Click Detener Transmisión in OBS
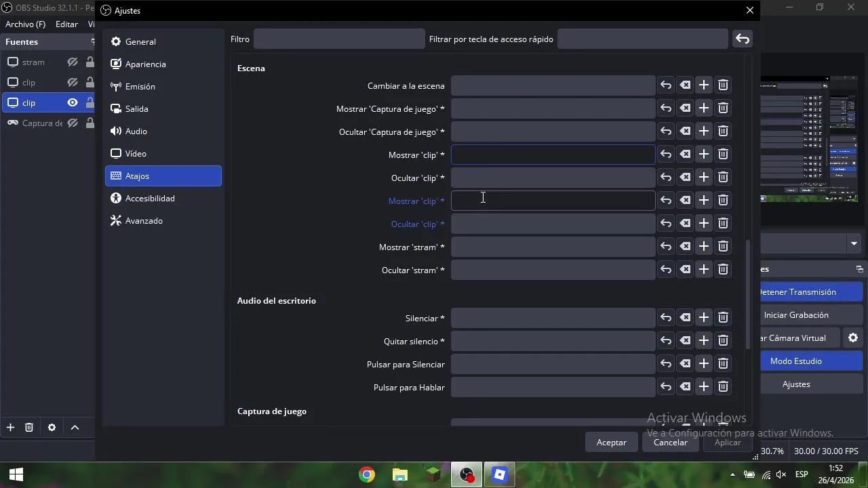Image resolution: width=868 pixels, height=488 pixels. [x=811, y=292]
